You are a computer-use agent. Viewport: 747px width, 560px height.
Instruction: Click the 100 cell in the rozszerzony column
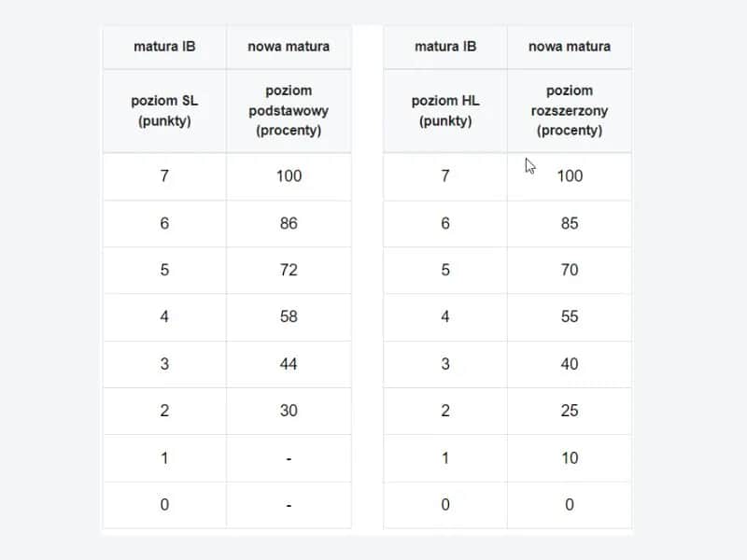coord(570,175)
